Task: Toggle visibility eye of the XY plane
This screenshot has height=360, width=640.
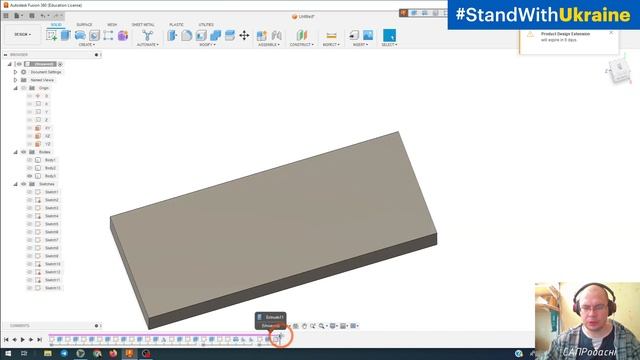Action: pos(29,128)
